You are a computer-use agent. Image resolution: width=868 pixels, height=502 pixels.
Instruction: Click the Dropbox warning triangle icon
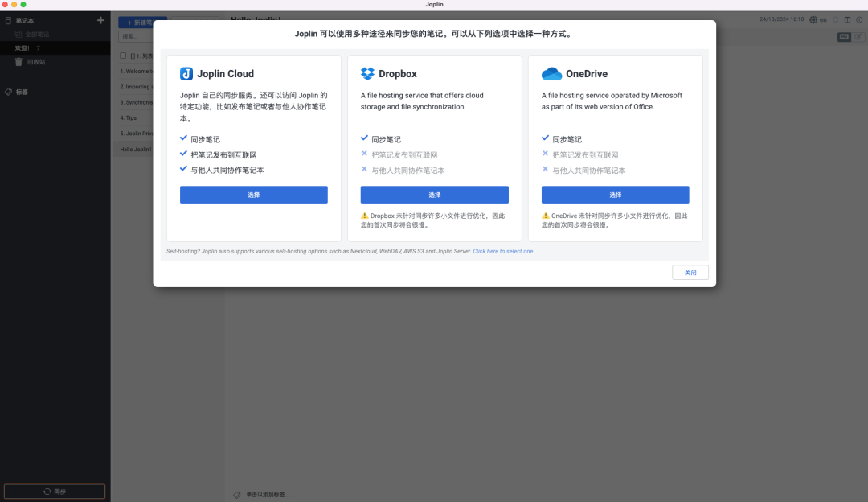pos(364,216)
